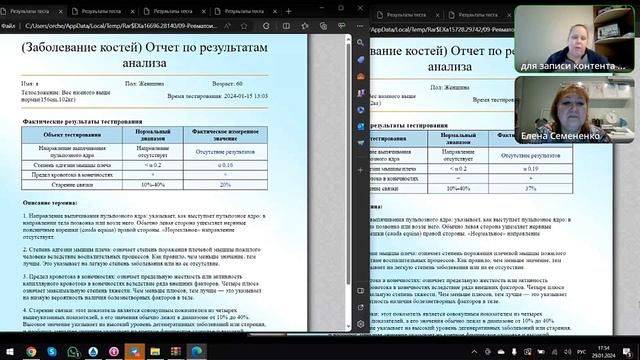
Task: Open the Drop paper-plane icon in Edge sidebar
Action: click(x=360, y=143)
